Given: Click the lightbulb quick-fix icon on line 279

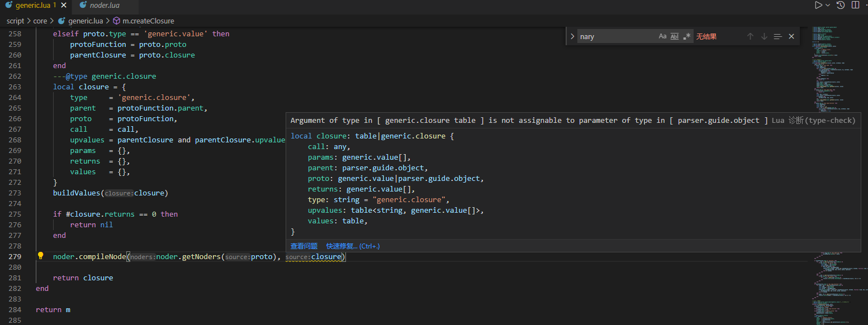Looking at the screenshot, I should coord(40,255).
